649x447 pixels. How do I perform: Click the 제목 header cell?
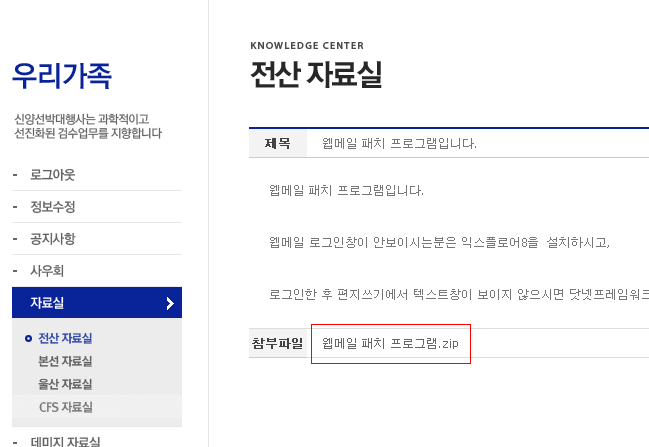[278, 144]
